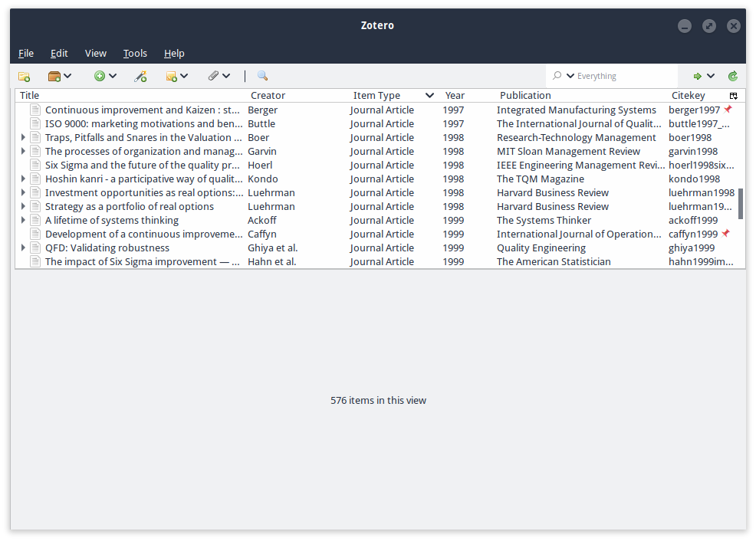This screenshot has height=541, width=756.
Task: Open the column picker icon
Action: pyautogui.click(x=734, y=95)
